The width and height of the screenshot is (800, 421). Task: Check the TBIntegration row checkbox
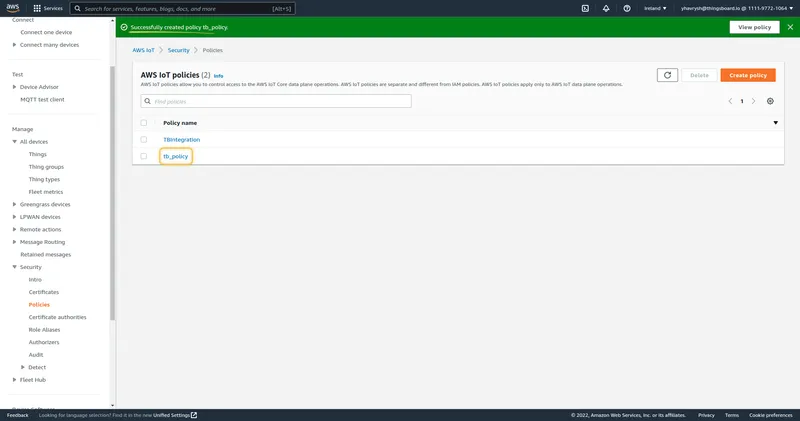143,139
